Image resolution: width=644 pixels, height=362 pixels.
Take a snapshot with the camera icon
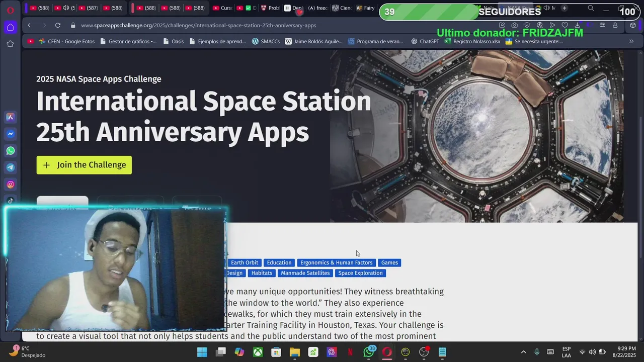coord(514,25)
